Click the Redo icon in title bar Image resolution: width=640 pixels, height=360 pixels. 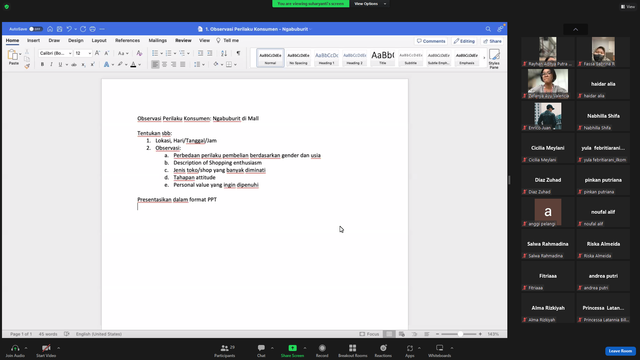pyautogui.click(x=83, y=29)
